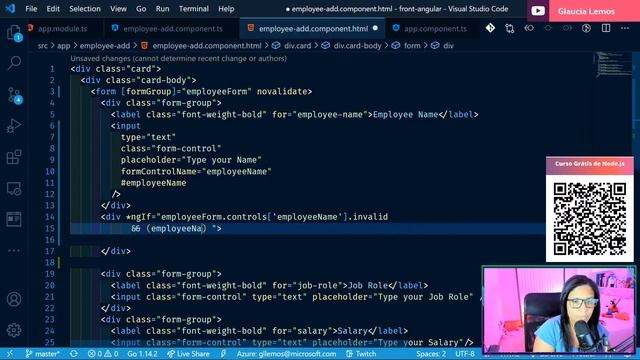Open the employee-add.component.html breadcrumb
The height and width of the screenshot is (360, 640).
pos(207,46)
